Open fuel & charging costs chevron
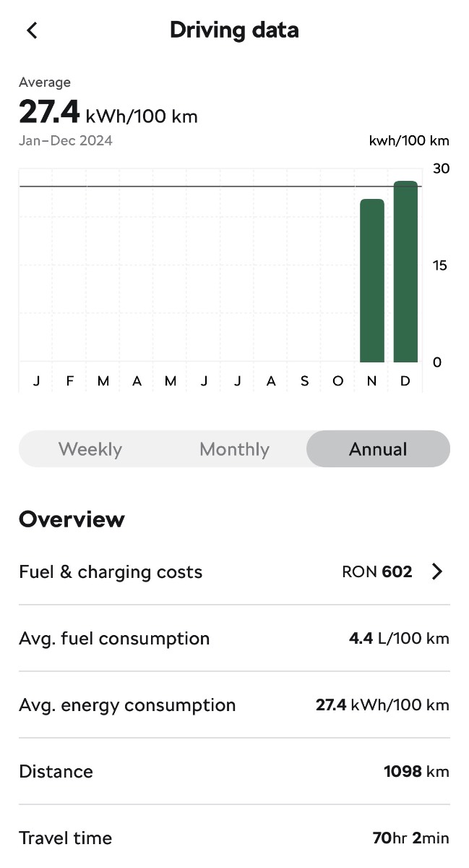This screenshot has width=469, height=868. (x=436, y=571)
